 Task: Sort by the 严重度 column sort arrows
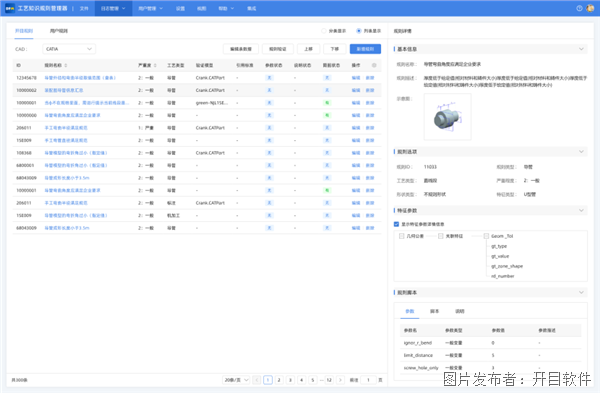[155, 65]
